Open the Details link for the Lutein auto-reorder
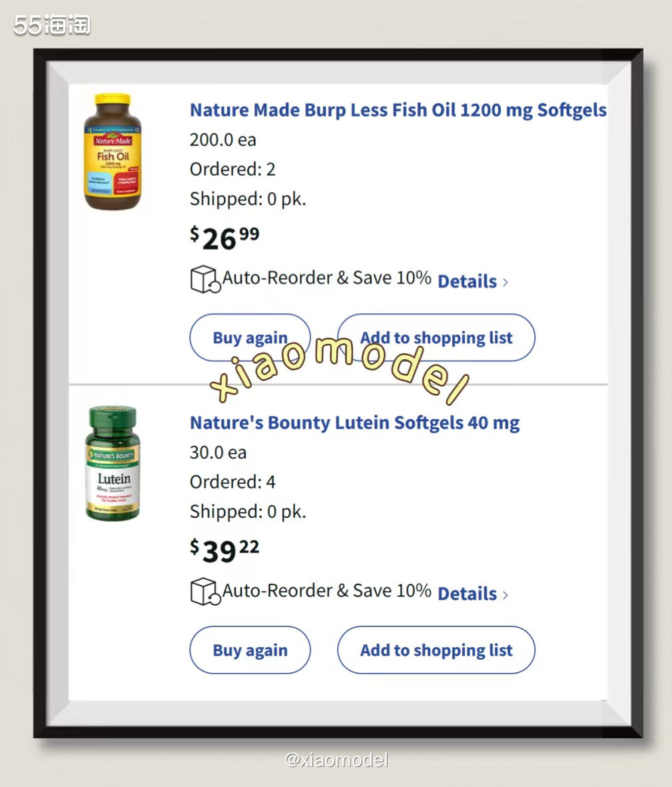This screenshot has height=787, width=672. pos(468,594)
